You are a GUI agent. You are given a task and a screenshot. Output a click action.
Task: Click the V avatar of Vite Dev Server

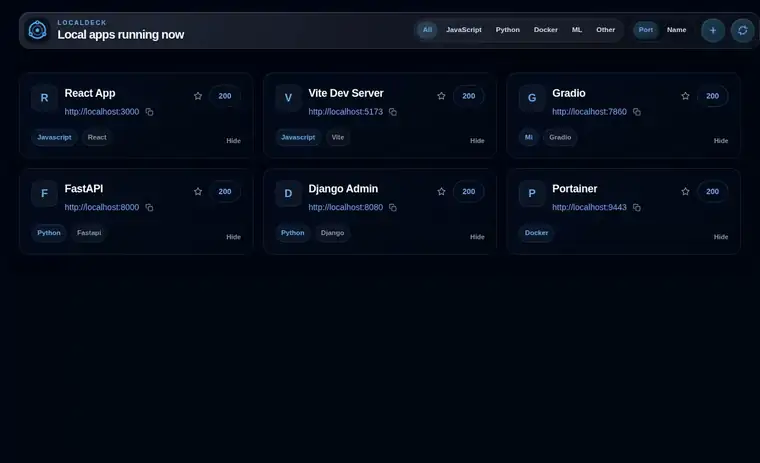288,98
